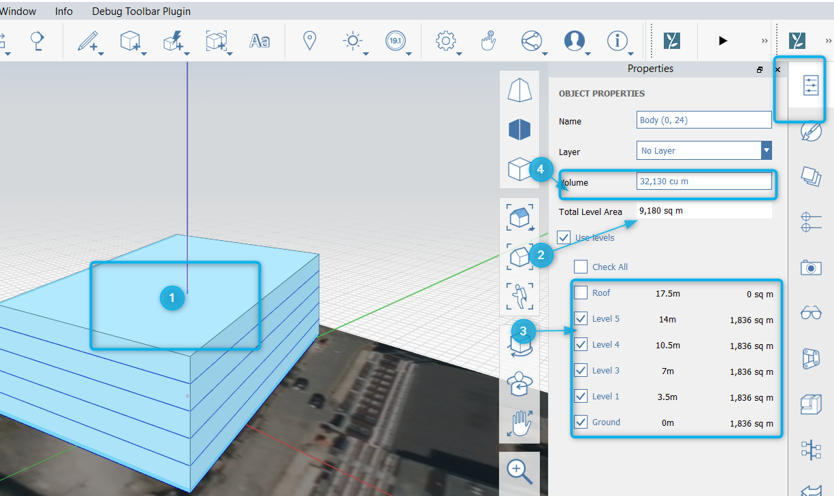Open the Info circle icon
The image size is (834, 496).
[617, 40]
